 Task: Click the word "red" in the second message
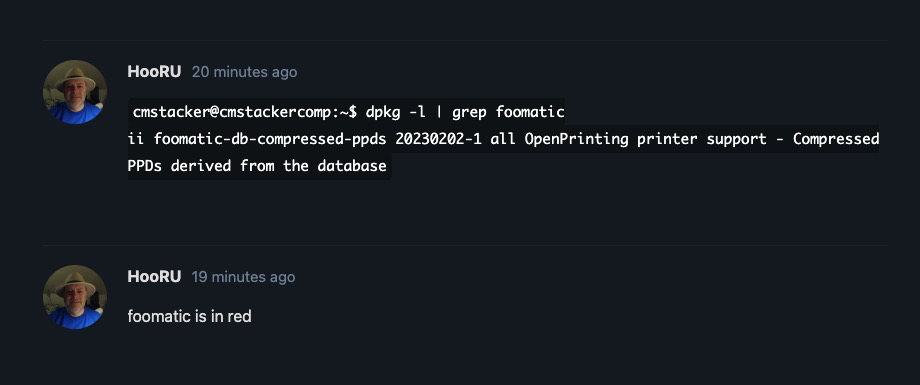click(239, 316)
